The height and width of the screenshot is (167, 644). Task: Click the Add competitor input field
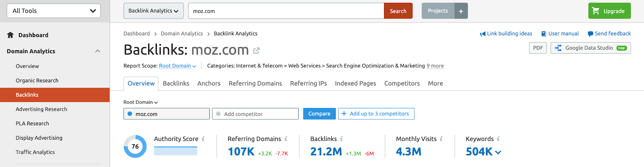[x=255, y=114]
